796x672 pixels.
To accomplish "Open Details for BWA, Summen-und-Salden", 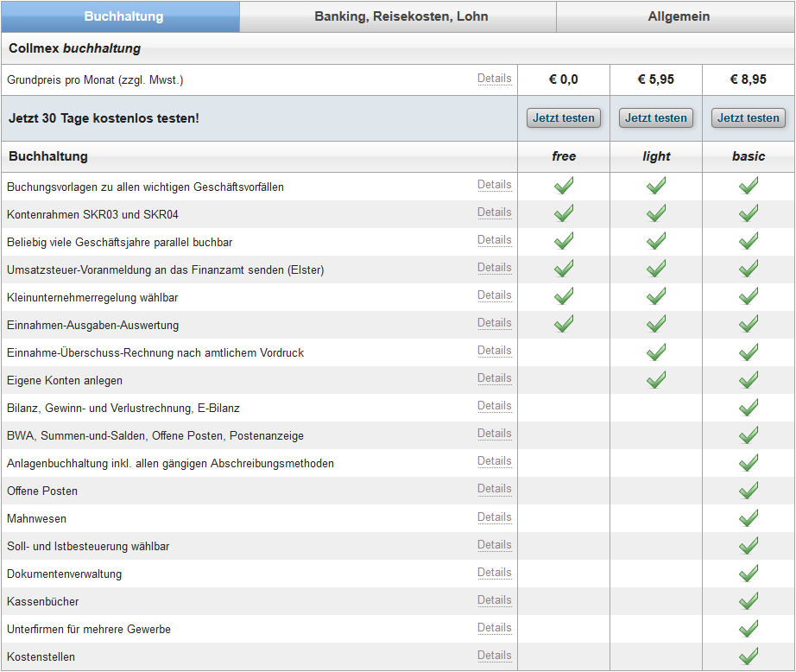I will coord(495,434).
